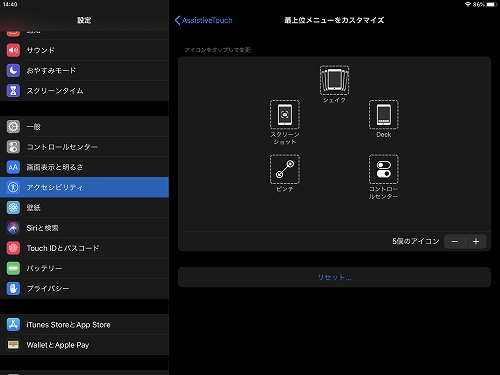Open Privacy (プライバシー) settings icon
The width and height of the screenshot is (500, 375).
[x=13, y=289]
